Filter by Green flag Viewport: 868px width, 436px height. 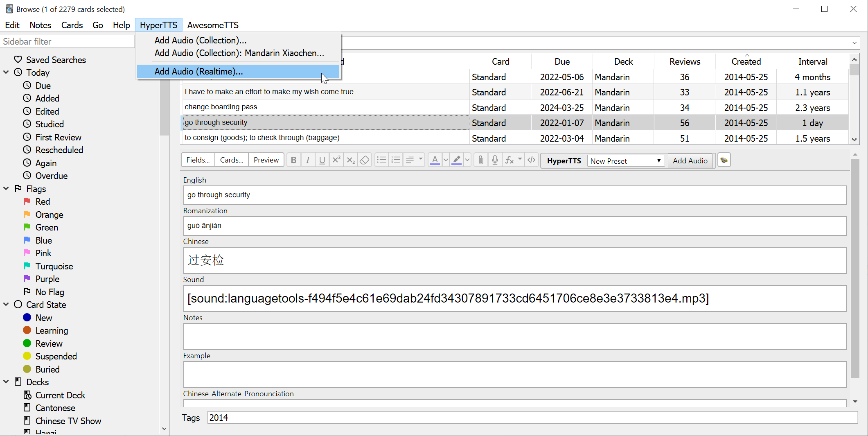click(x=47, y=227)
